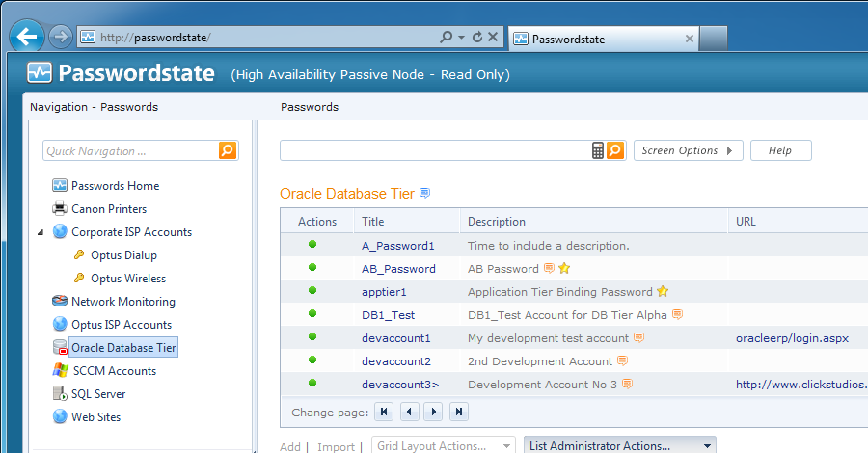Click the orange search icon beside calculator
Screen dimensions: 868x453
pyautogui.click(x=615, y=150)
